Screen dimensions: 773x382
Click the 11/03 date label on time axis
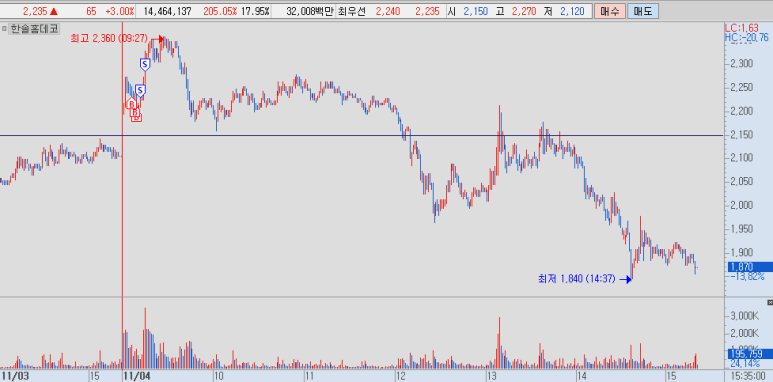14,376
